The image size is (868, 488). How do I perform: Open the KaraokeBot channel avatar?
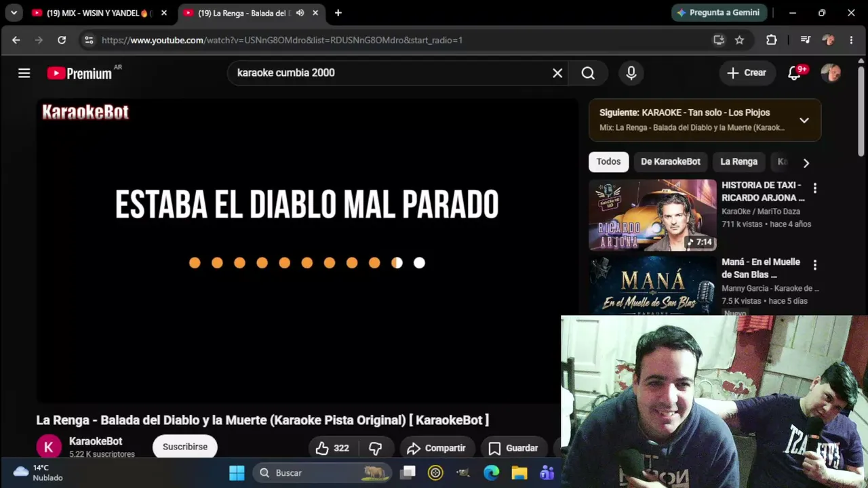pos(49,447)
